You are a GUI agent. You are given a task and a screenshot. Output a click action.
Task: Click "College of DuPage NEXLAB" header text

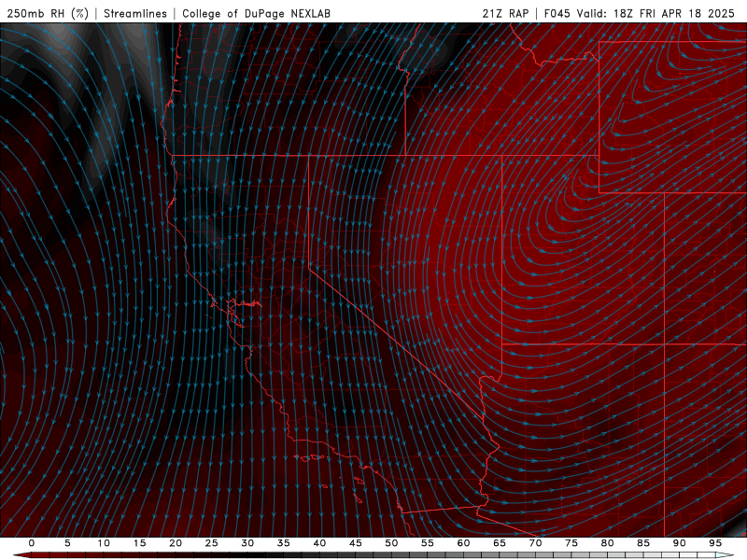pos(256,13)
